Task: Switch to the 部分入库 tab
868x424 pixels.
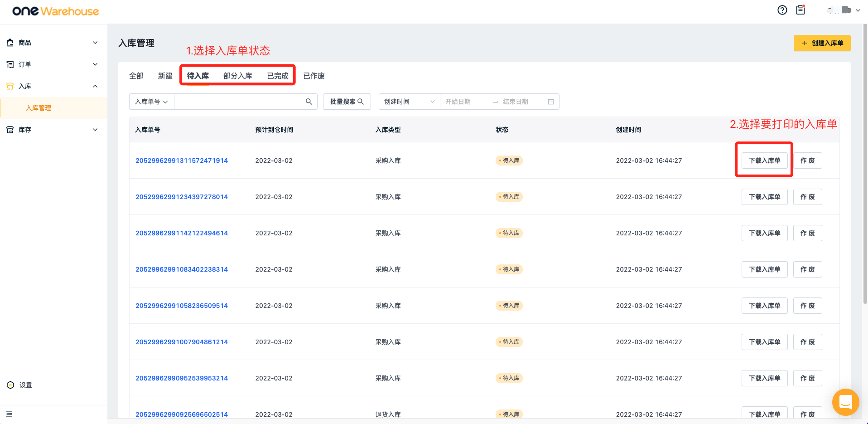Action: pos(238,76)
